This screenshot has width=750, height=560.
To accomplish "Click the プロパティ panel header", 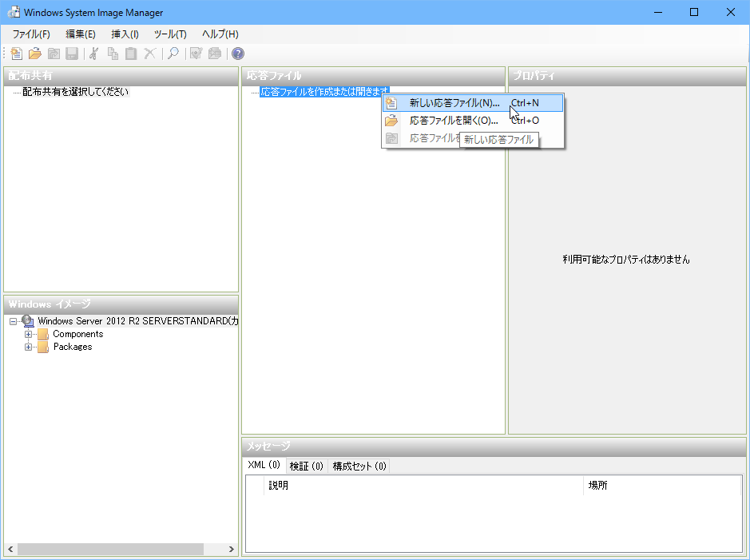I will pyautogui.click(x=627, y=76).
